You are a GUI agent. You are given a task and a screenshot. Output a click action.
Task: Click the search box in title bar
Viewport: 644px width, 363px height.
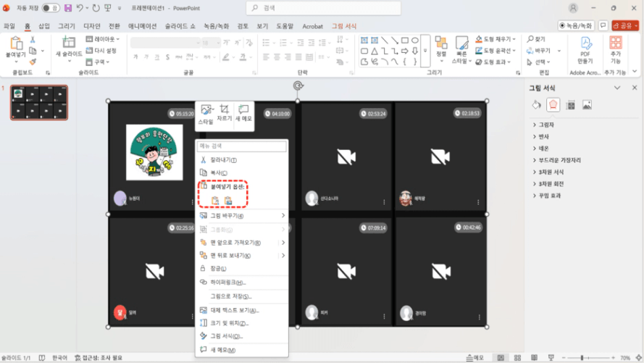coord(323,8)
